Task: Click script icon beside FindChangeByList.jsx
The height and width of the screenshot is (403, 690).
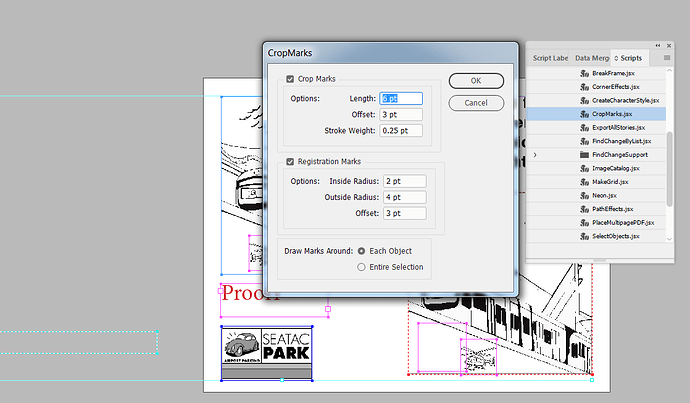Action: pos(584,141)
